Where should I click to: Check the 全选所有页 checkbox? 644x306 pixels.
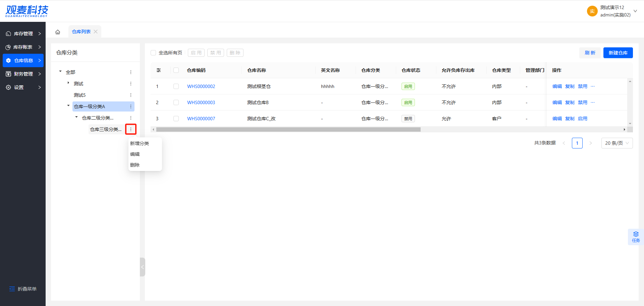click(x=153, y=53)
